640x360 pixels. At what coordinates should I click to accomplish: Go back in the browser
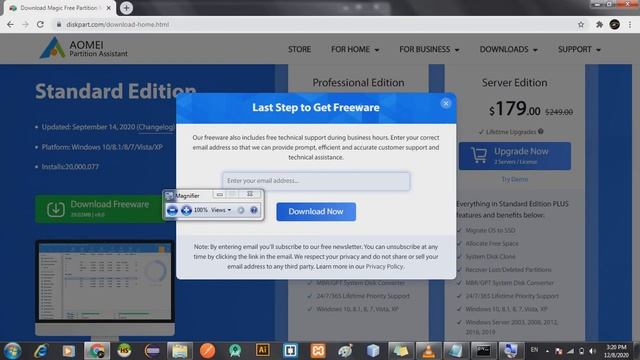pos(10,24)
